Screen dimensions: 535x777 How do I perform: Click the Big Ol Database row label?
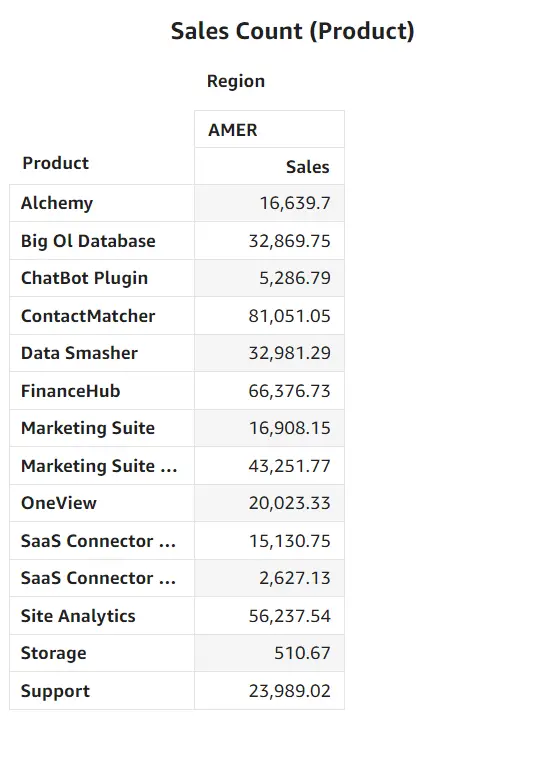click(88, 241)
